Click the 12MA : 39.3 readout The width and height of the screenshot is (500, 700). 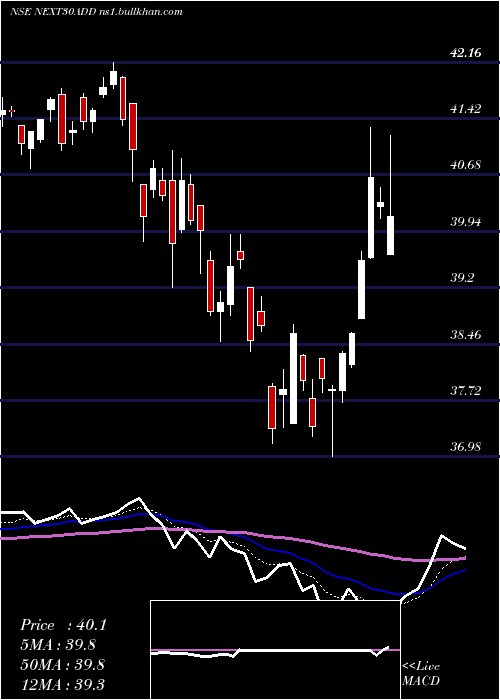[62, 684]
